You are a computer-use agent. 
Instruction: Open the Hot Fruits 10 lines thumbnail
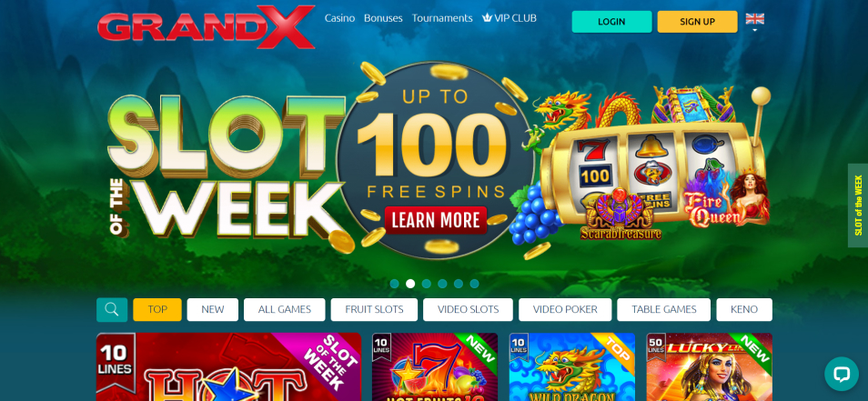(435, 366)
